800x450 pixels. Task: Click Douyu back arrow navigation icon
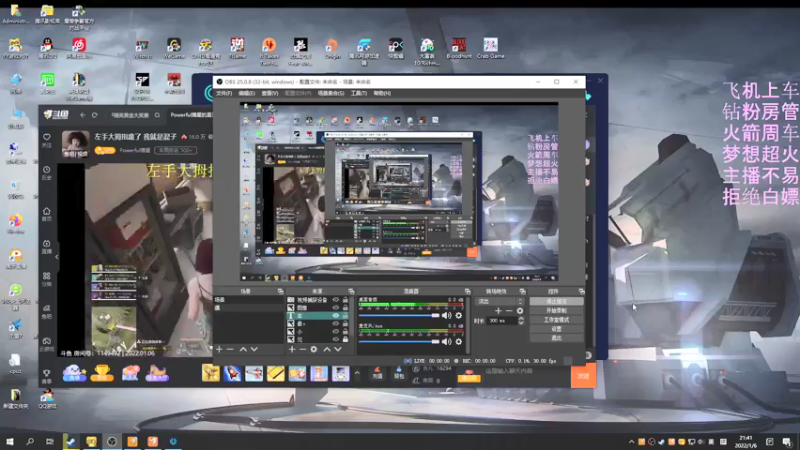point(83,115)
